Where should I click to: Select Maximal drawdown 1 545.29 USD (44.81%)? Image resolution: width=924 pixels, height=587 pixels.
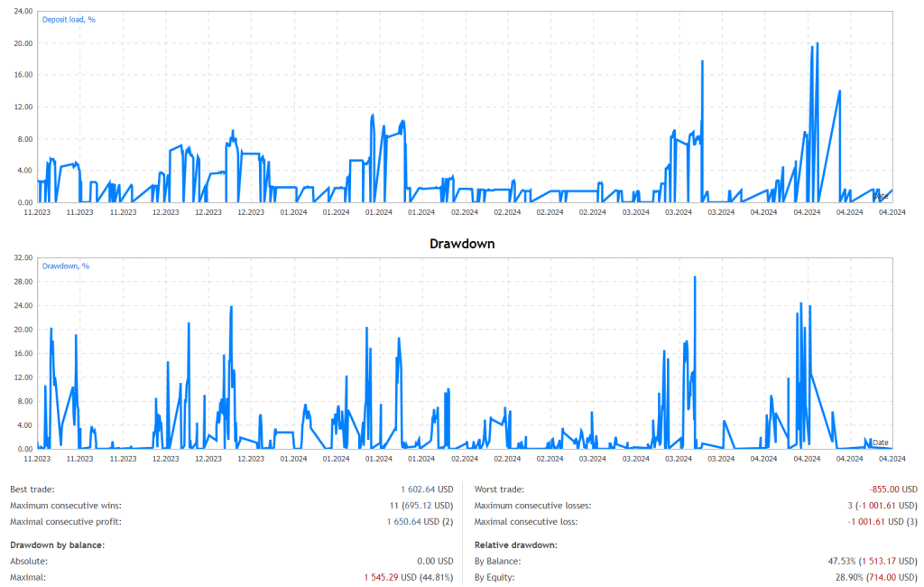click(x=411, y=577)
